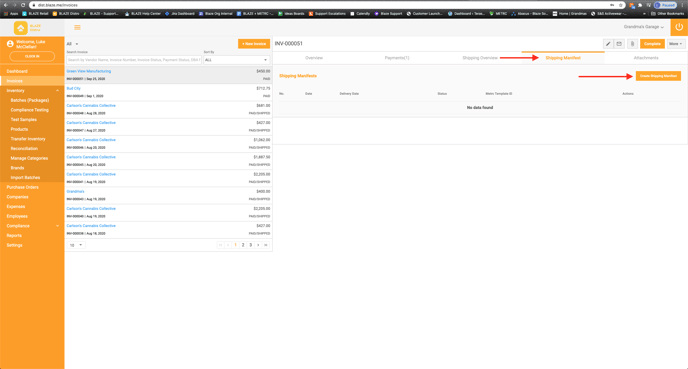Open Test Samples in sidebar
The width and height of the screenshot is (688, 369).
point(24,119)
